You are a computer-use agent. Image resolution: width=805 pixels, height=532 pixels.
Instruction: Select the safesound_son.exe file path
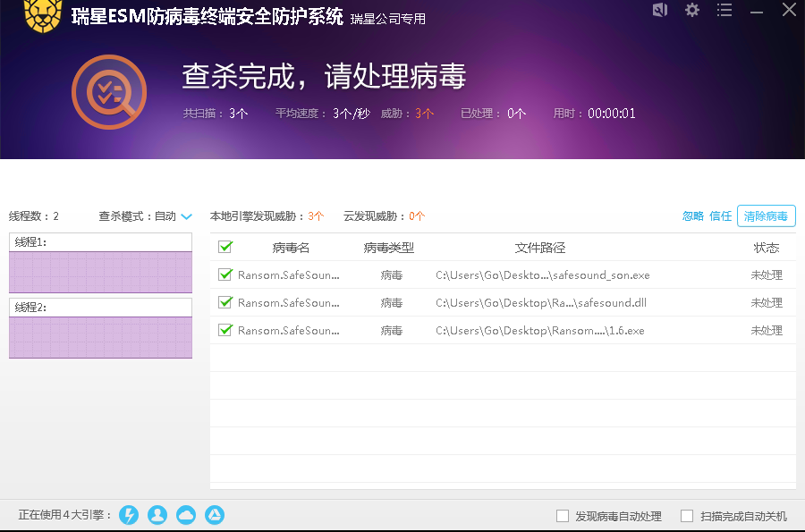coord(543,275)
